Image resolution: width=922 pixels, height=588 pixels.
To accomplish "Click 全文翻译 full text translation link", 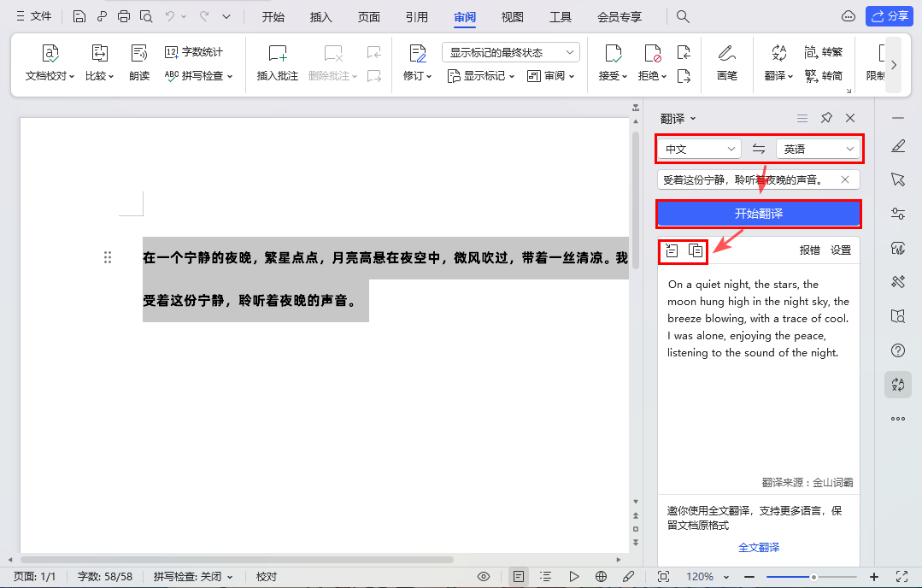I will (759, 548).
